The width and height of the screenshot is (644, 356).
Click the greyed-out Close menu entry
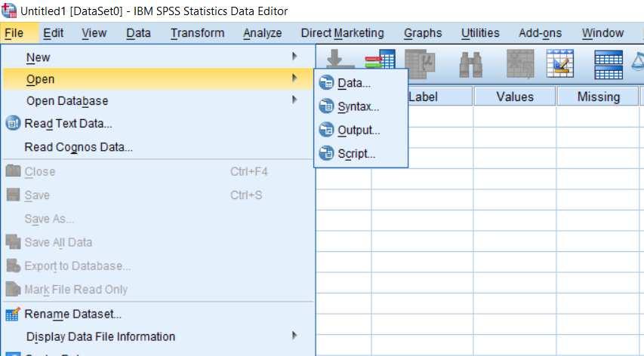(158, 171)
